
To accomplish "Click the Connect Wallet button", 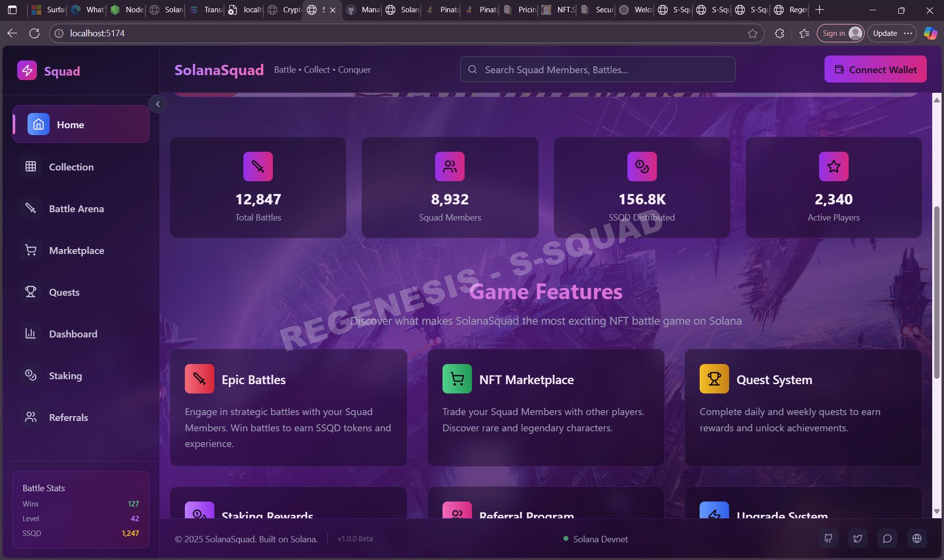I will click(875, 69).
